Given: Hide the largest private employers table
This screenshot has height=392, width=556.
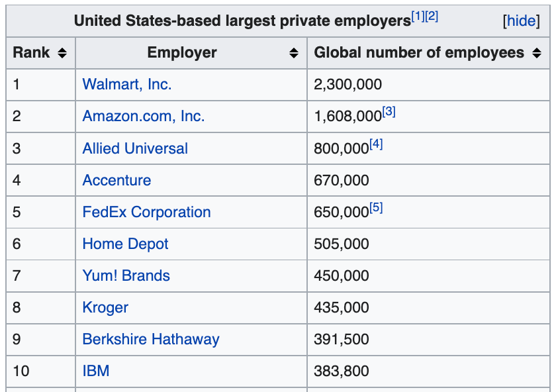Looking at the screenshot, I should (x=521, y=21).
